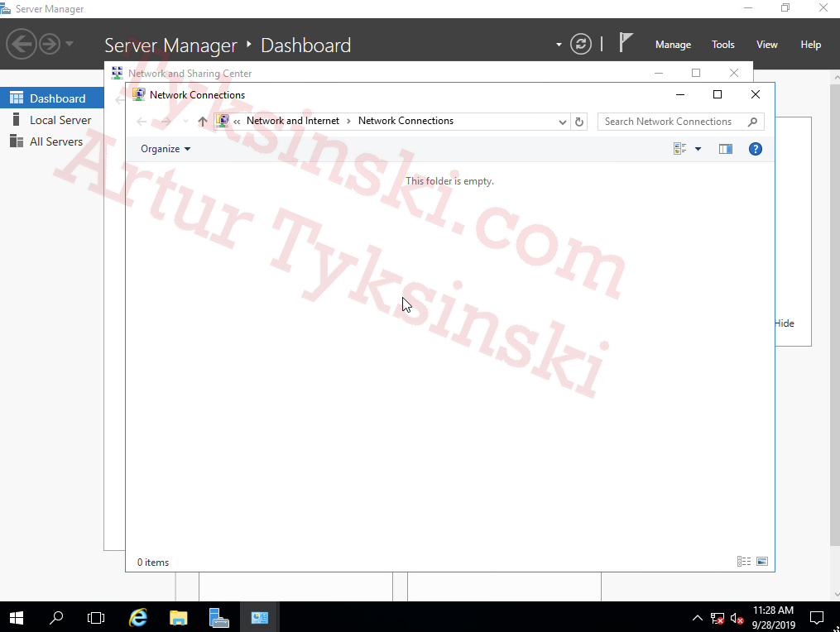Screen dimensions: 840x632
Task: Open the Organize menu
Action: tap(166, 149)
